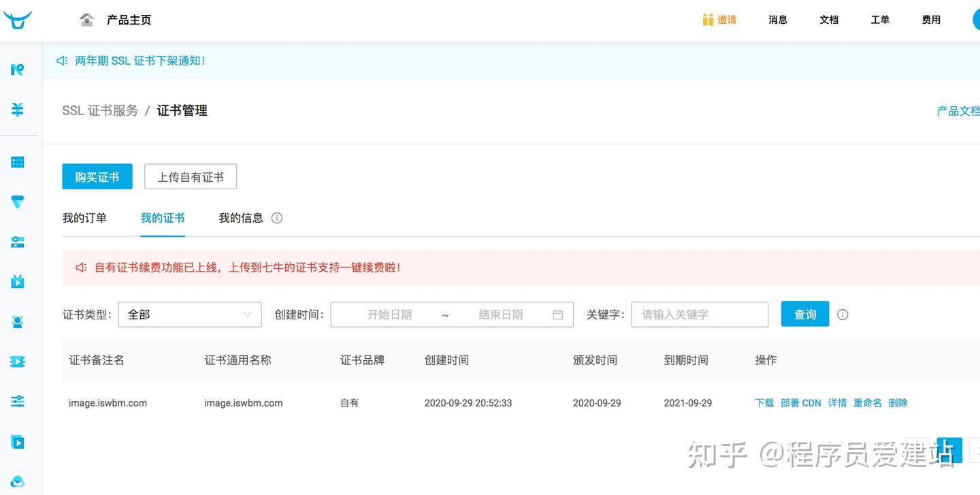Click the first sidebar icon above the yen
Screen dimensions: 980x495
point(18,69)
